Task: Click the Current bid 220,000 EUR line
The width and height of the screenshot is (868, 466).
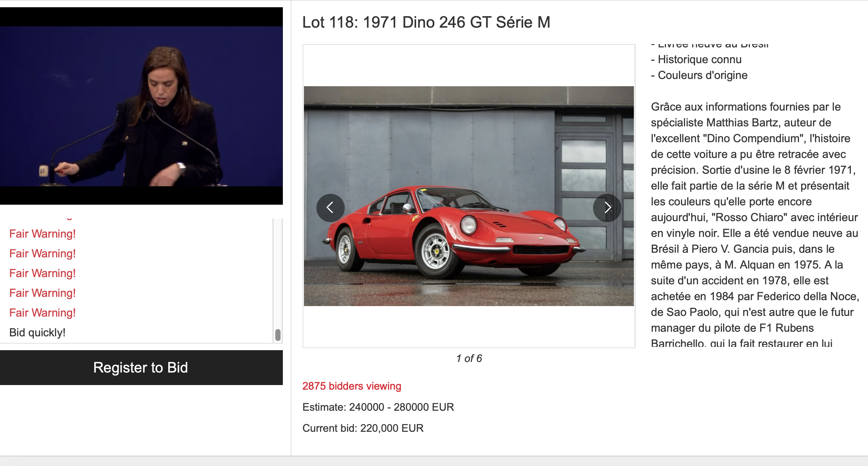Action: 363,428
